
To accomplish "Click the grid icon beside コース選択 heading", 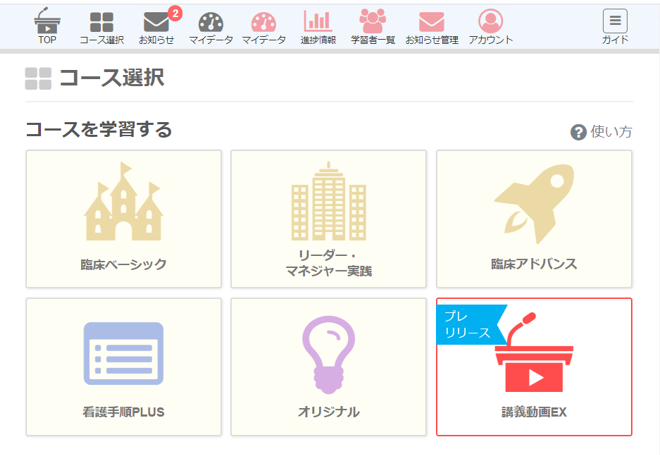I will (38, 79).
